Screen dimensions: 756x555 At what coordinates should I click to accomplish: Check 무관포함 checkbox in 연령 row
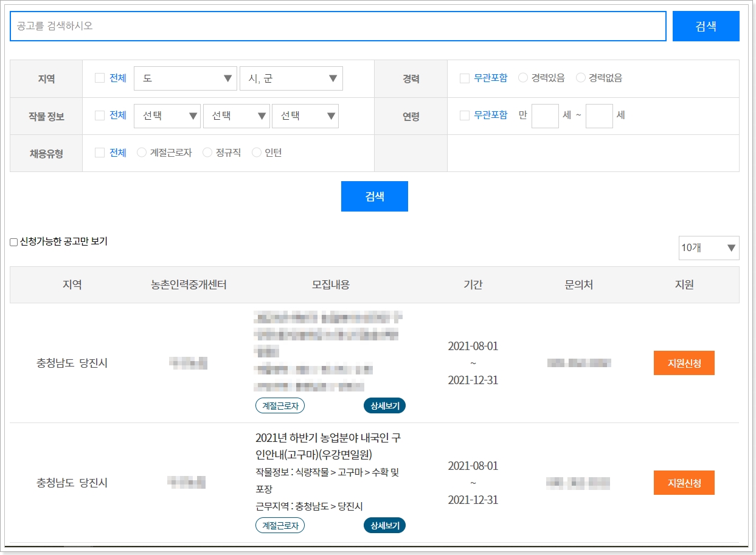[465, 115]
